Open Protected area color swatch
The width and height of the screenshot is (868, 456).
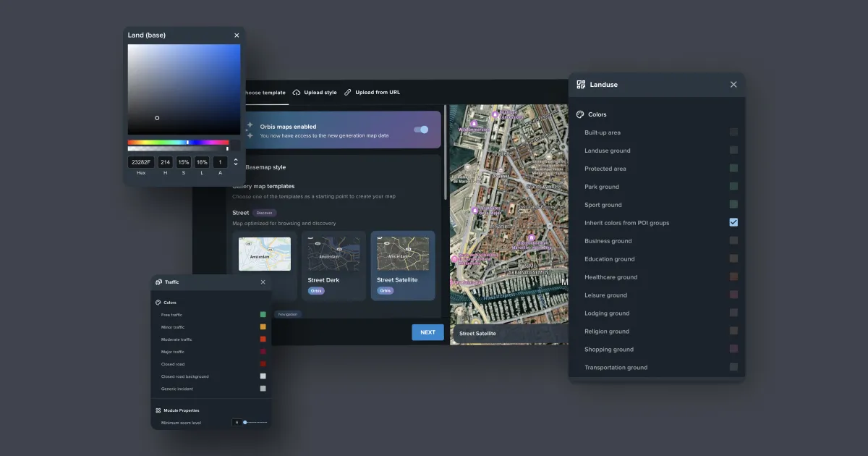(733, 169)
